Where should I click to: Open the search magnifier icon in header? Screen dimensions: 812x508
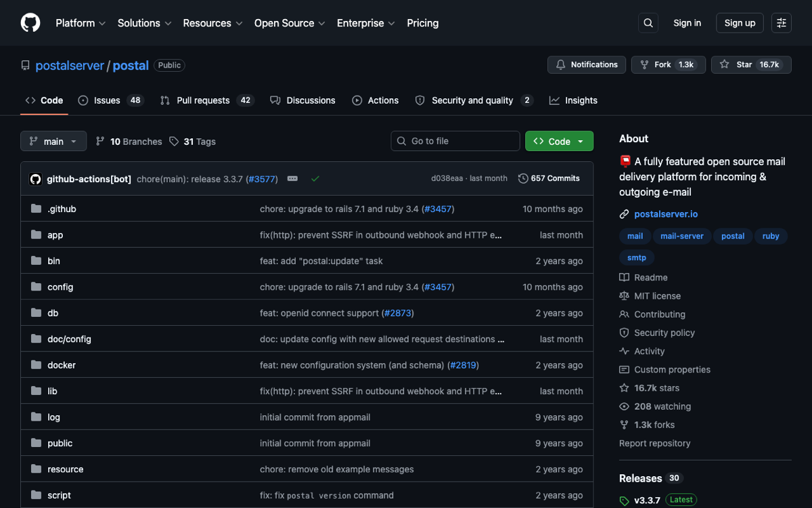coord(648,23)
